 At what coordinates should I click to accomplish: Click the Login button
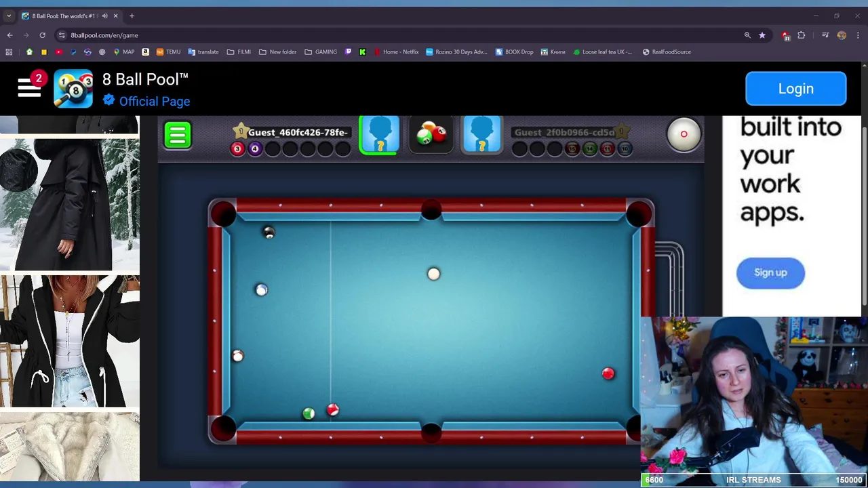click(x=796, y=89)
